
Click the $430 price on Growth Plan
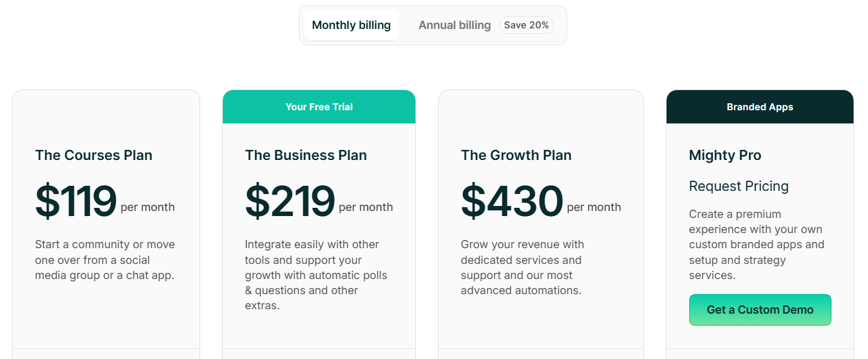512,202
